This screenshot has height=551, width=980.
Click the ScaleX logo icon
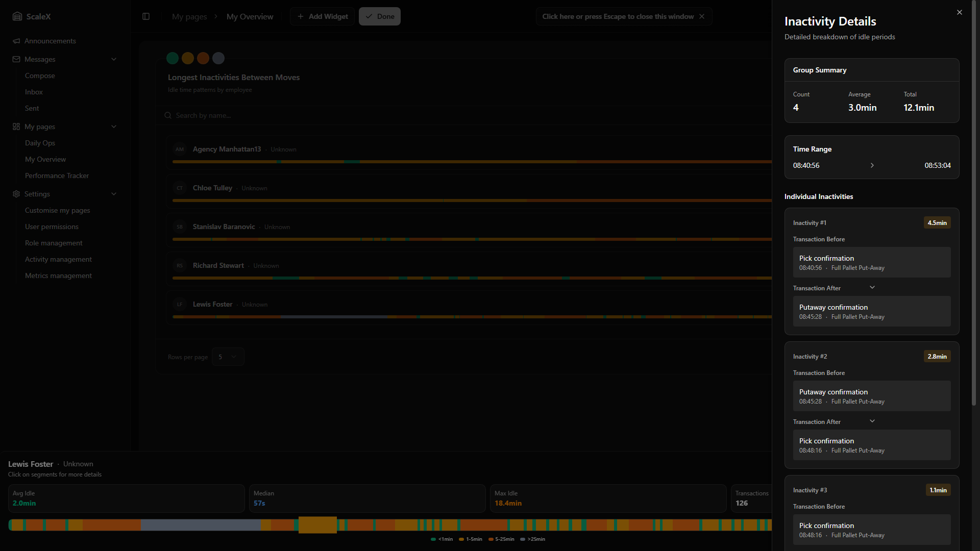tap(17, 16)
